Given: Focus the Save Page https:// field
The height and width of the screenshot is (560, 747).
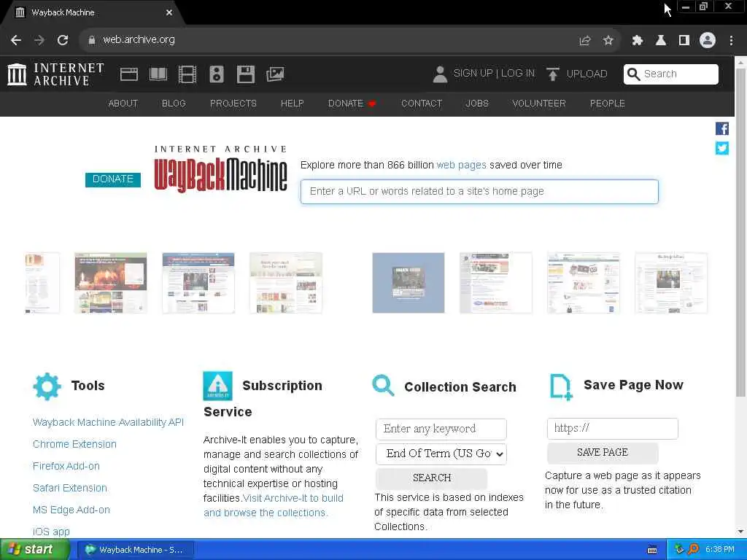Looking at the screenshot, I should pos(612,429).
